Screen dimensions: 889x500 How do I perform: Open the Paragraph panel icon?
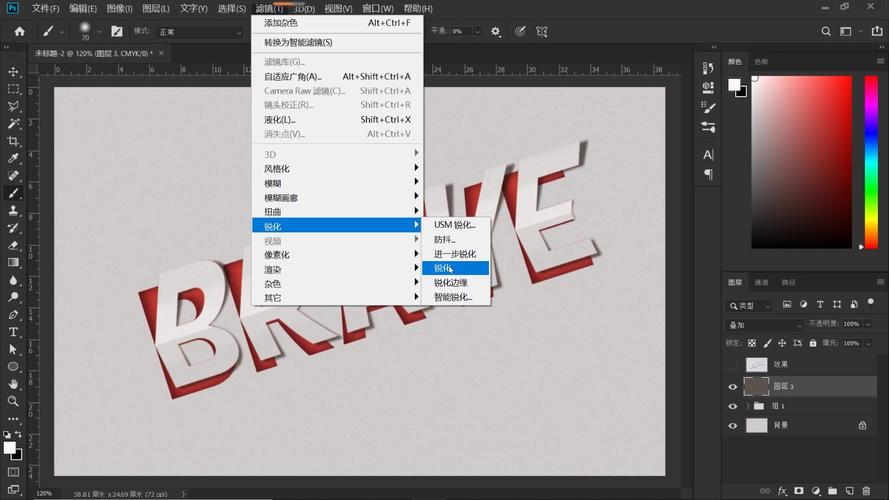pos(708,174)
